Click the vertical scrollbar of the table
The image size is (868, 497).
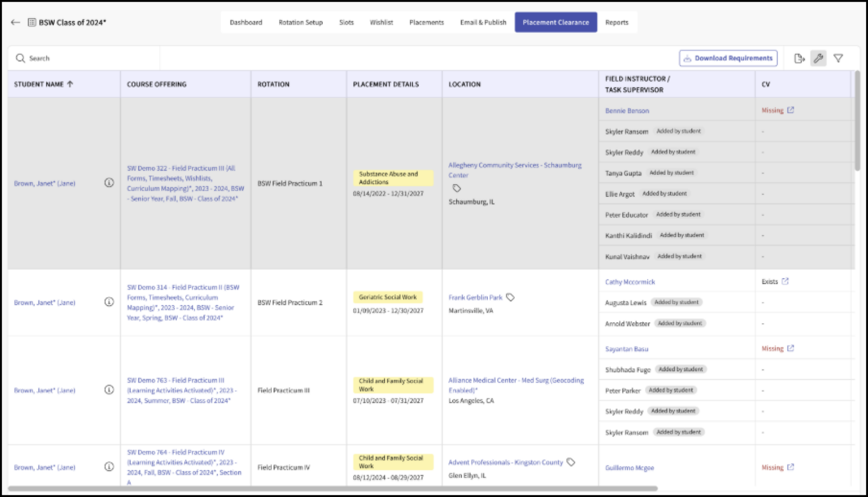(857, 120)
